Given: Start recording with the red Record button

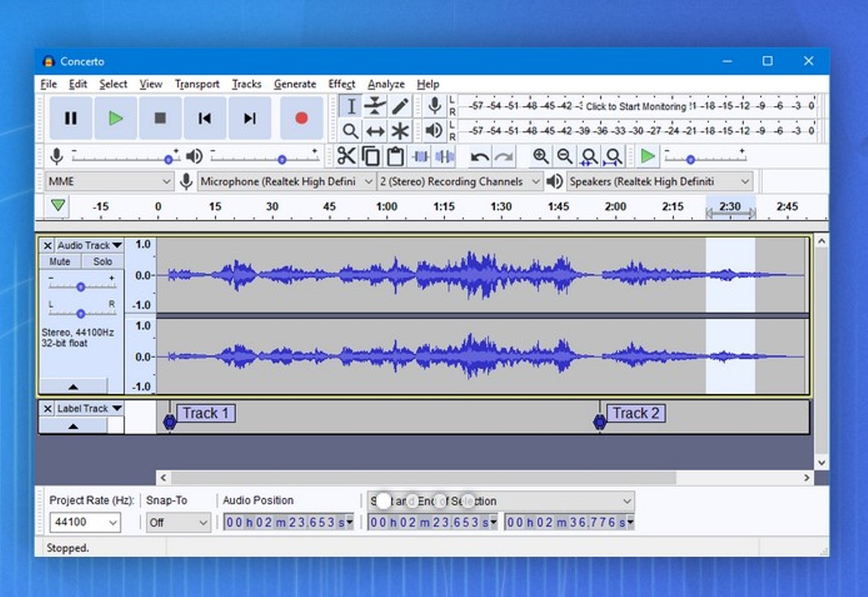Looking at the screenshot, I should (x=301, y=118).
